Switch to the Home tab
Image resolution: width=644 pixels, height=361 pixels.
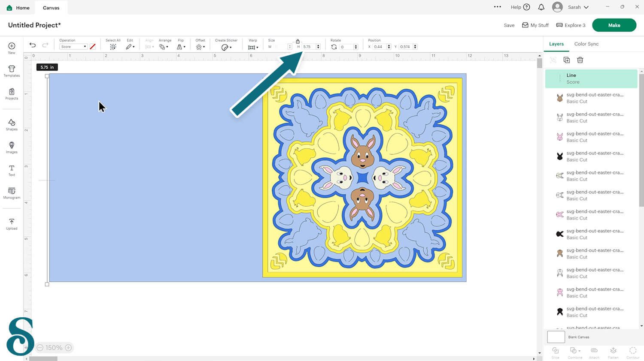click(18, 8)
